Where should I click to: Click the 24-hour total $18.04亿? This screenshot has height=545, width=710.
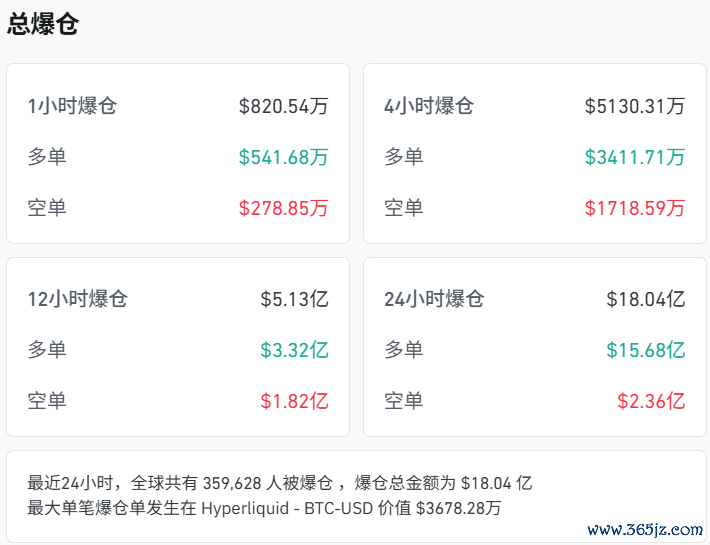645,299
